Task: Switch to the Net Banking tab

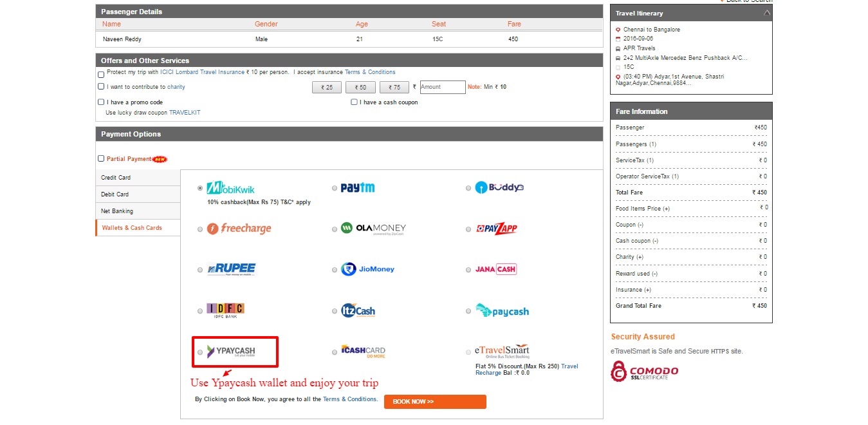Action: pyautogui.click(x=138, y=211)
